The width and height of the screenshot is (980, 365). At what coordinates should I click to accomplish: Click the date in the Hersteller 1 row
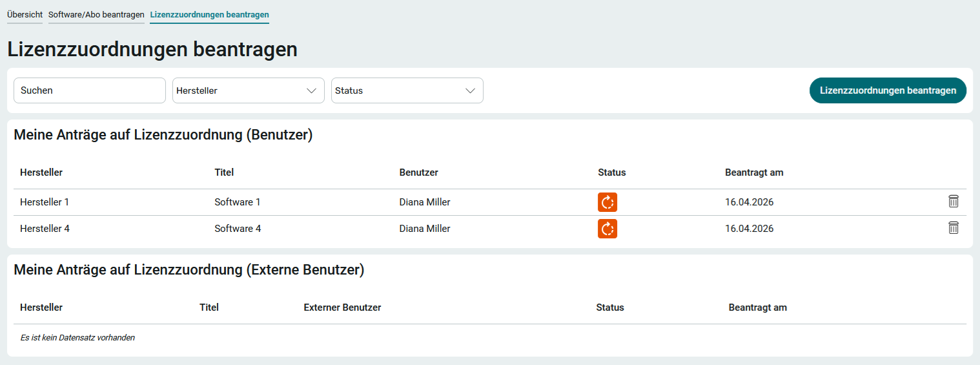tap(749, 202)
